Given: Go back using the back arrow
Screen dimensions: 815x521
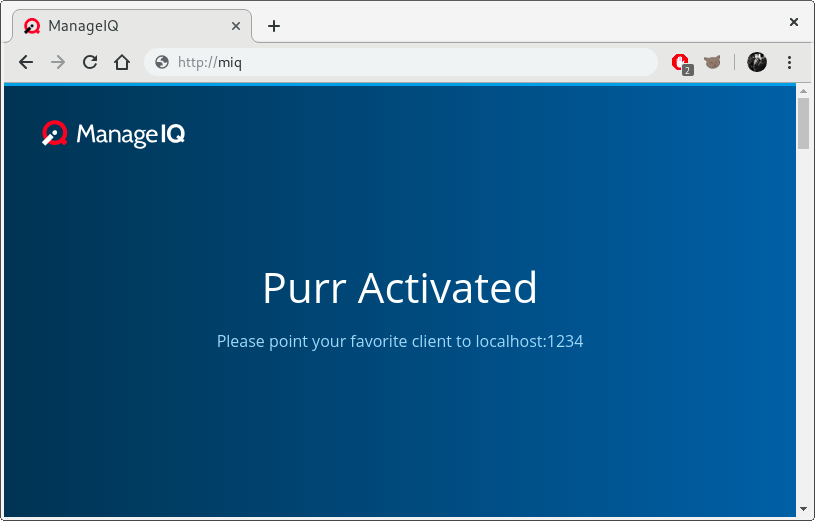Looking at the screenshot, I should [x=26, y=62].
